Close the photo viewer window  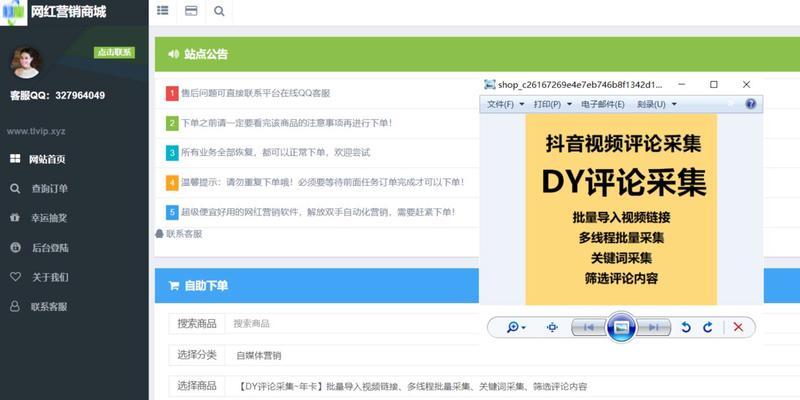point(746,84)
